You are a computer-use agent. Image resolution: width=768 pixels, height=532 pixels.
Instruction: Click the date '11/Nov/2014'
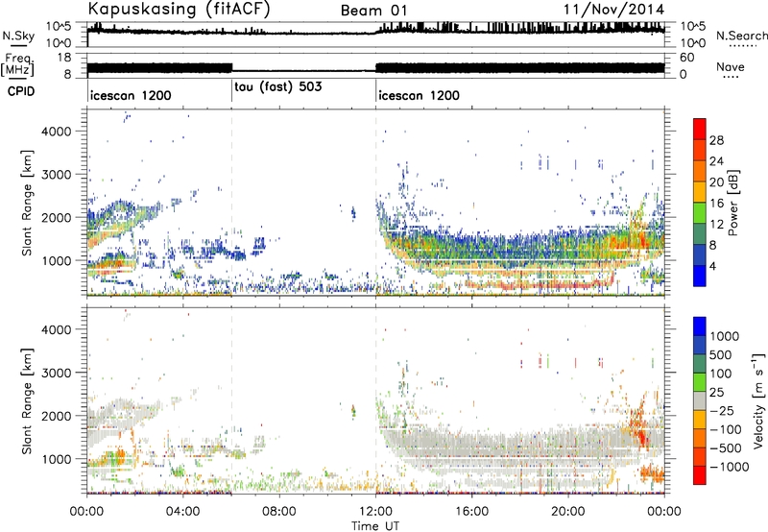tap(613, 10)
